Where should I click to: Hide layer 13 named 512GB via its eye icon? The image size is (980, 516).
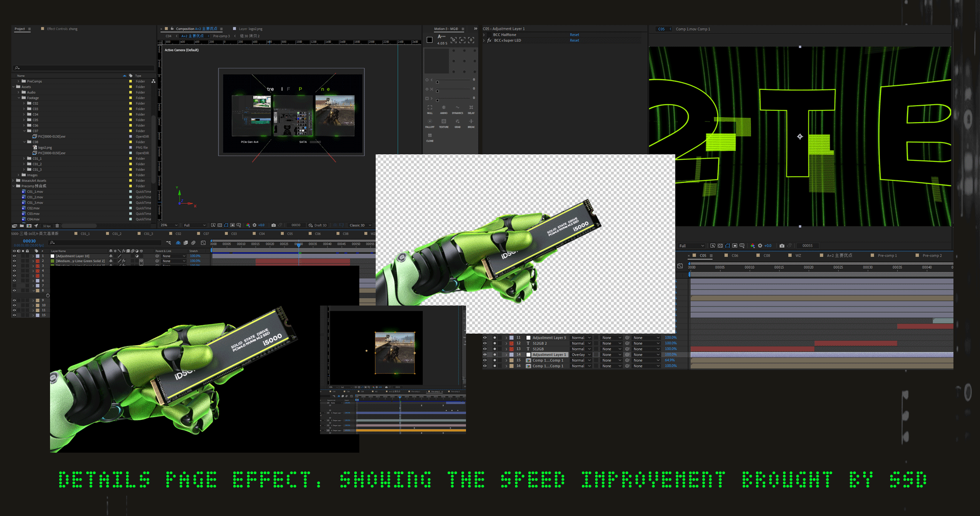click(x=485, y=349)
